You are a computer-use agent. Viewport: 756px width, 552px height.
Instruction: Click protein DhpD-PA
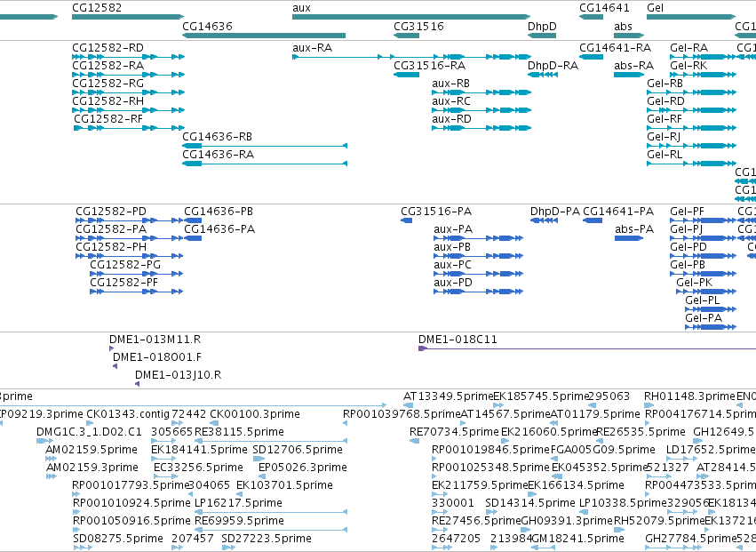click(555, 212)
